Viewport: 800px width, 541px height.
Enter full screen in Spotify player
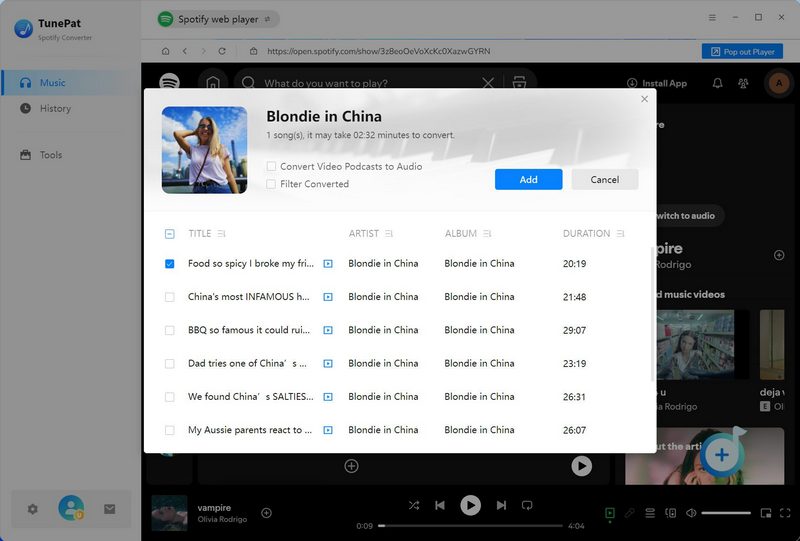point(785,513)
